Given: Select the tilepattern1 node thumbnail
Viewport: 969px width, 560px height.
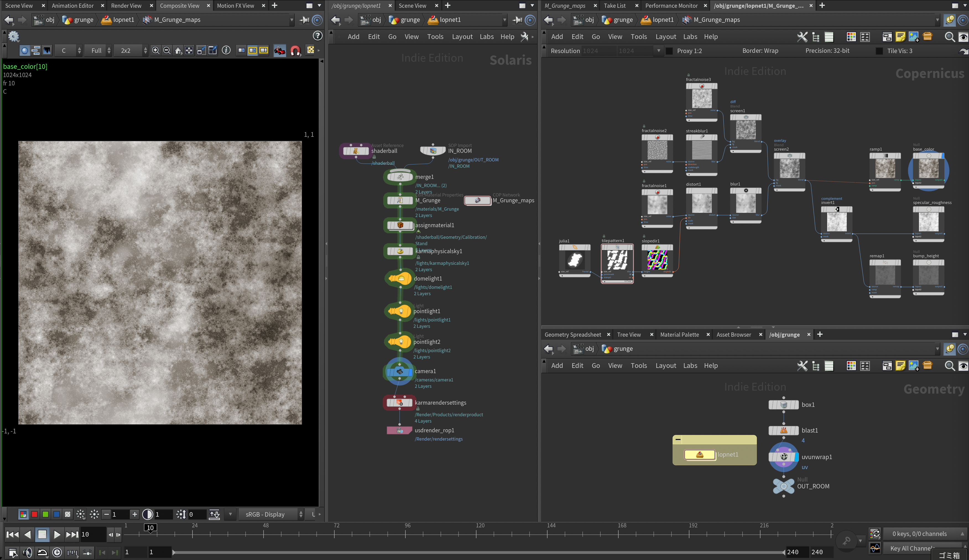Looking at the screenshot, I should (617, 260).
